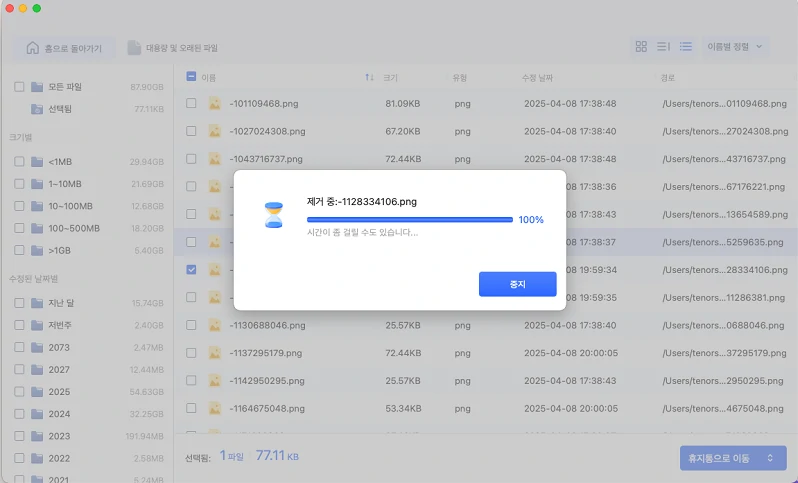Switch to detailed list view icon

(663, 47)
